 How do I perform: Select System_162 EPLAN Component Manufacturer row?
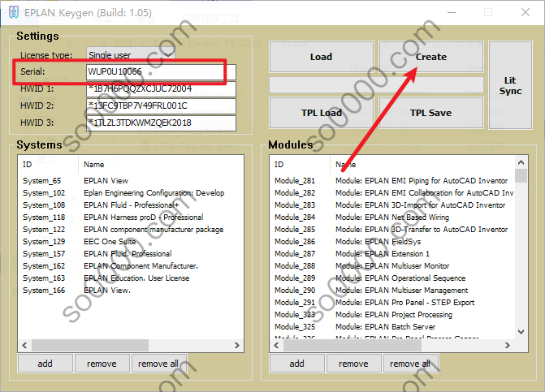point(131,265)
